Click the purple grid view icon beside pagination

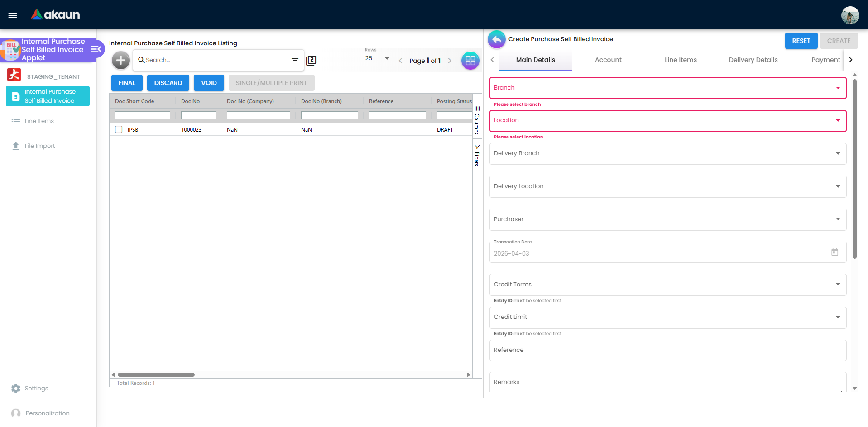click(x=470, y=60)
